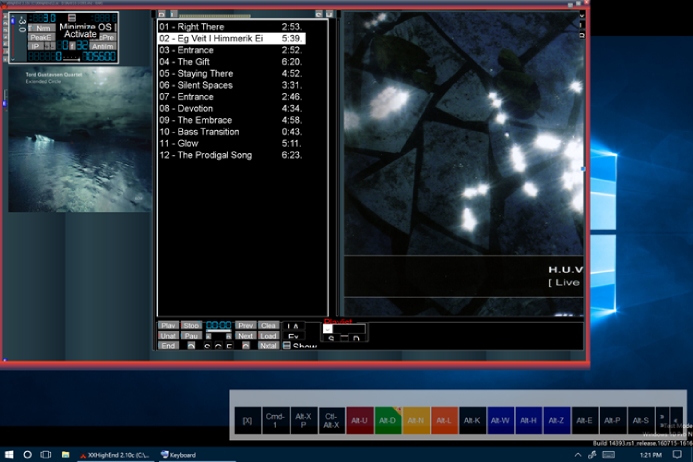Image resolution: width=693 pixels, height=462 pixels.
Task: Select track 12 - The Prodigal Song
Action: click(x=231, y=155)
